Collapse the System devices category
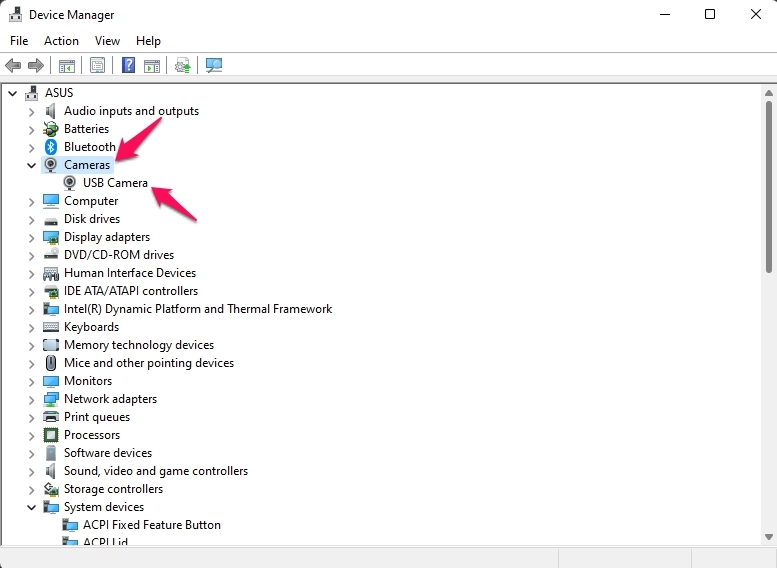 pos(31,507)
